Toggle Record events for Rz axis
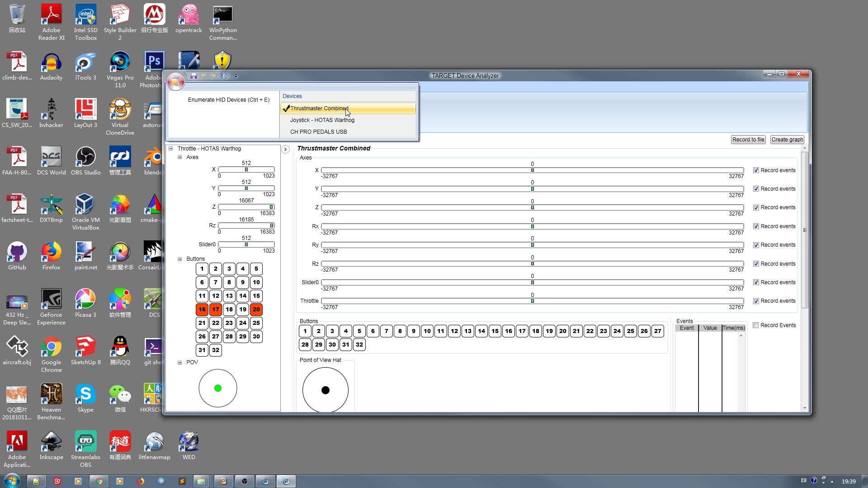The image size is (868, 488). pos(756,264)
